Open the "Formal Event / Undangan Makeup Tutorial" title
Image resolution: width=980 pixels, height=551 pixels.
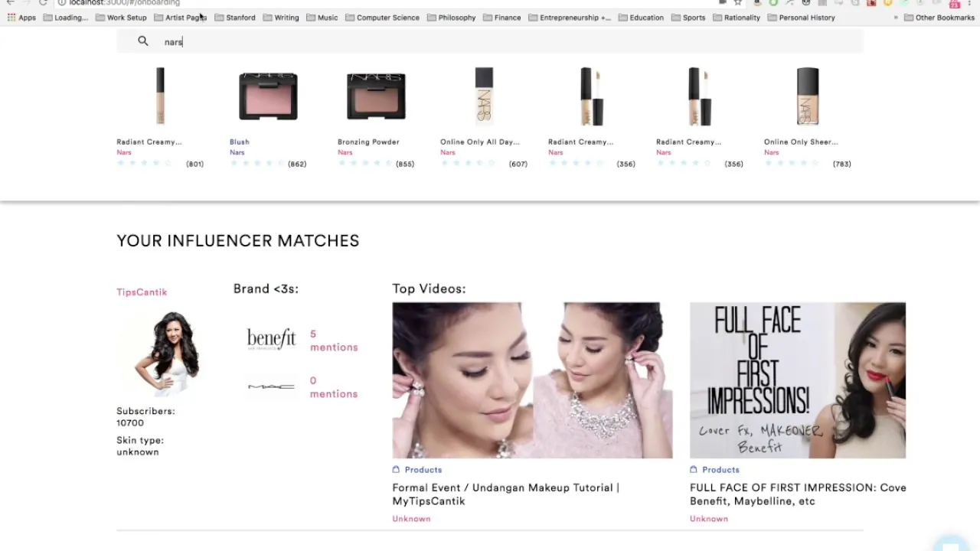[x=506, y=494]
